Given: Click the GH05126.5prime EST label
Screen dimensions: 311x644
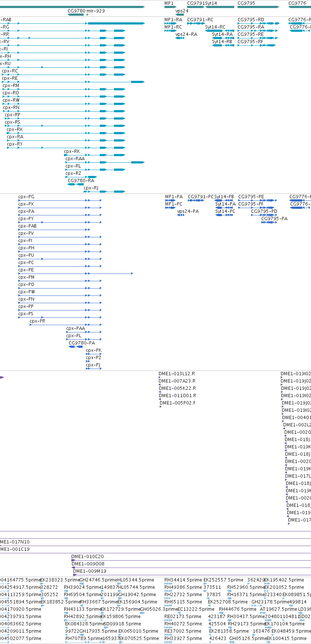Looking at the screenshot, I should [248, 639].
